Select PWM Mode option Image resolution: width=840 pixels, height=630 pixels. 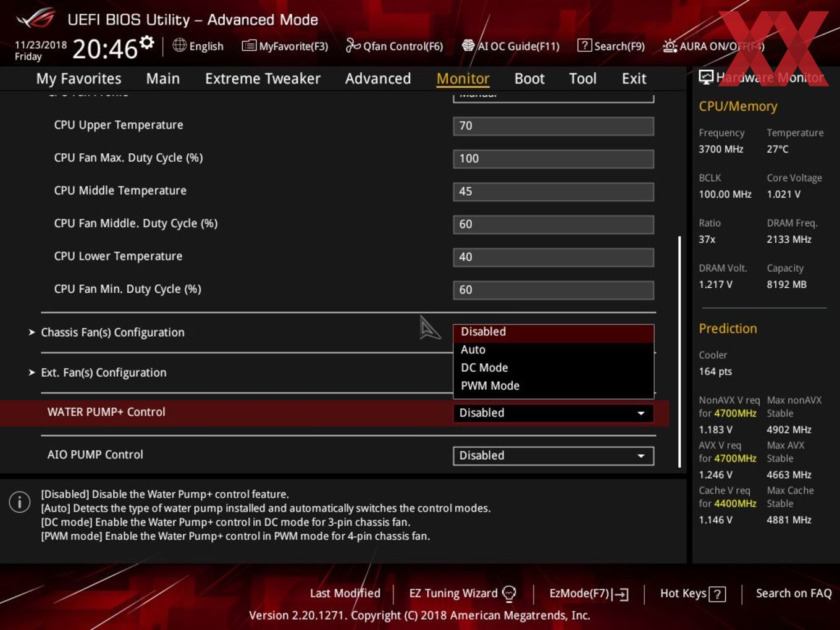pyautogui.click(x=553, y=385)
